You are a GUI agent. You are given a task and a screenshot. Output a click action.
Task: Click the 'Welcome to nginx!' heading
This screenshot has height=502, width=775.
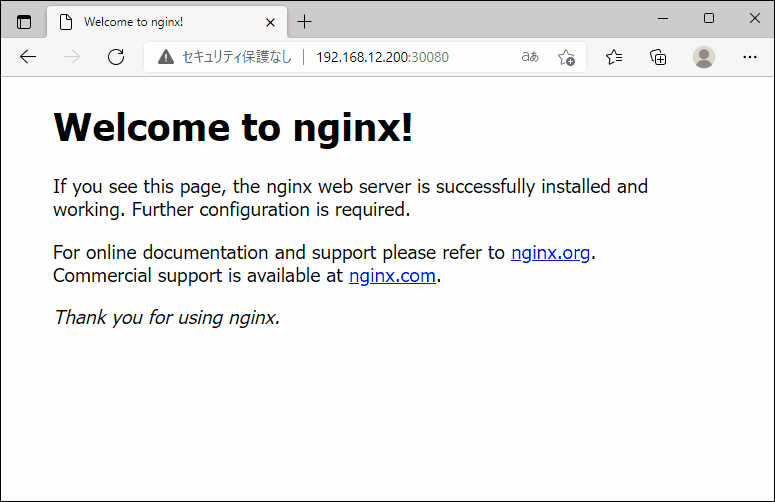click(x=233, y=127)
